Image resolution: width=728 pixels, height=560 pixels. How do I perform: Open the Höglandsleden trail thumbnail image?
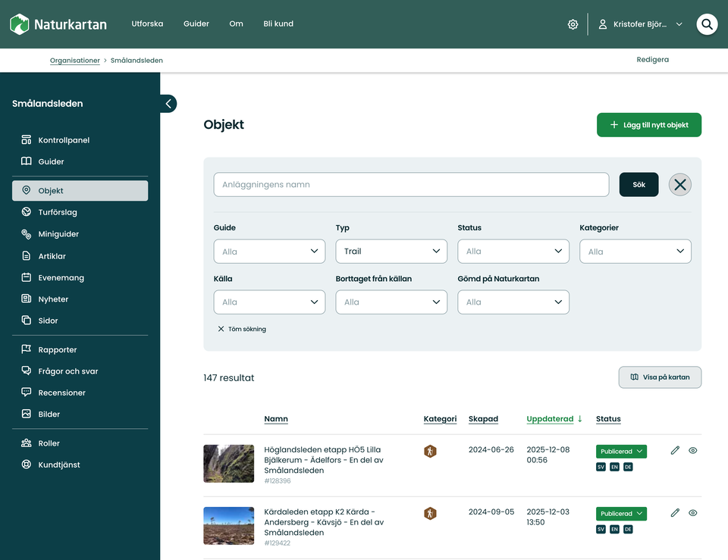pos(228,464)
